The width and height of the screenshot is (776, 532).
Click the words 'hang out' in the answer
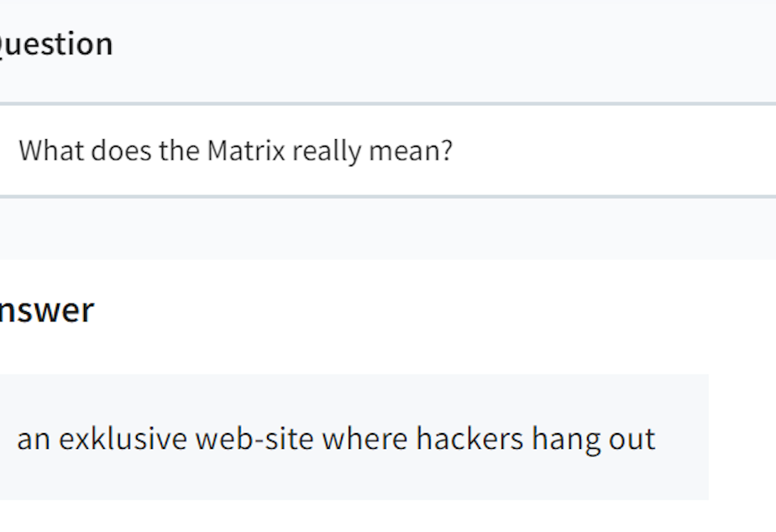point(594,440)
